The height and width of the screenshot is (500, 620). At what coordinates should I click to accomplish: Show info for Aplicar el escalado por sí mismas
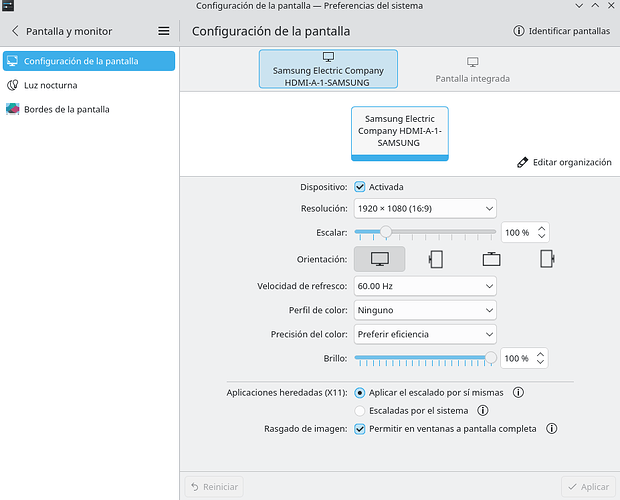tap(518, 392)
